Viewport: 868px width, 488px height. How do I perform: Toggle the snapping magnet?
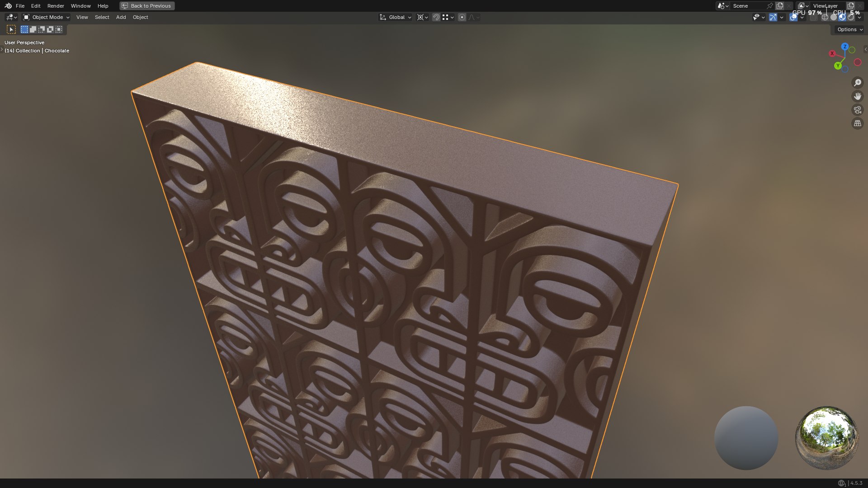(x=436, y=17)
